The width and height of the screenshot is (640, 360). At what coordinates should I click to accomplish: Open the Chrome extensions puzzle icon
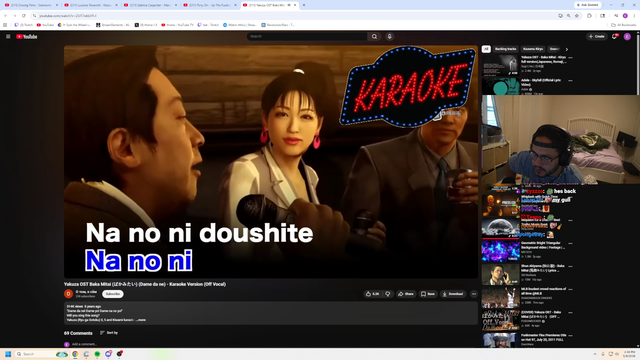(589, 16)
